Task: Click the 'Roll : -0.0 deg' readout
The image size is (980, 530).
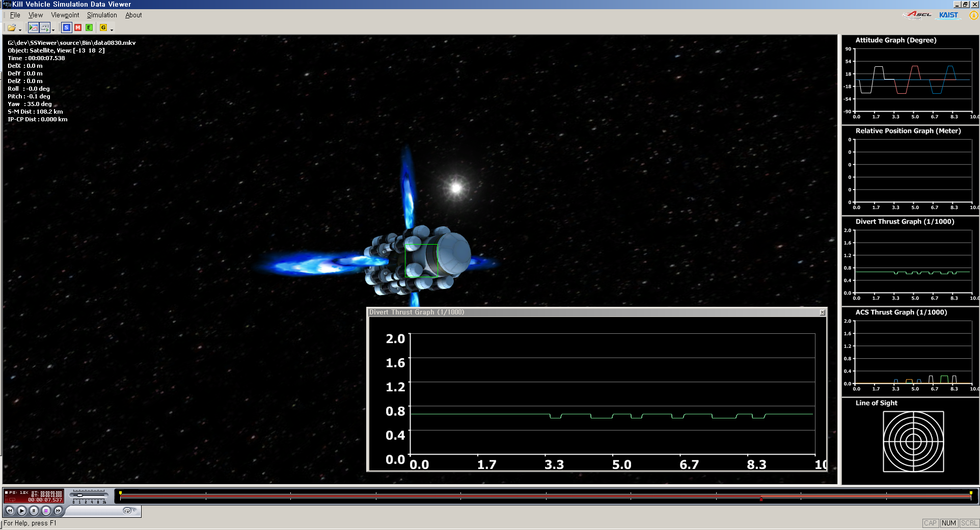Action: (29, 89)
